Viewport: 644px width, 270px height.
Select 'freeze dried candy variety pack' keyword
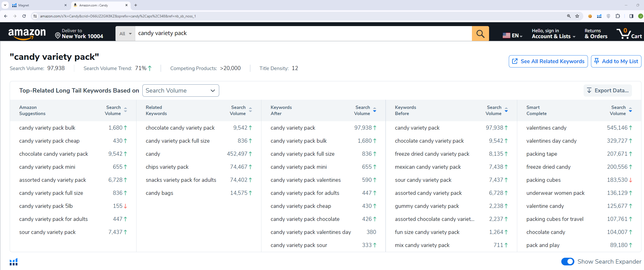pyautogui.click(x=432, y=154)
